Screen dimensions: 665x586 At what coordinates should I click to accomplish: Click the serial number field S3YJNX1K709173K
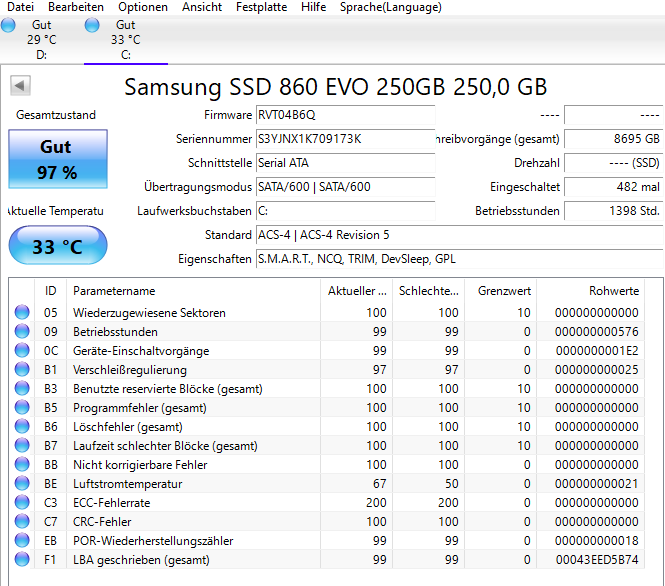[x=346, y=139]
